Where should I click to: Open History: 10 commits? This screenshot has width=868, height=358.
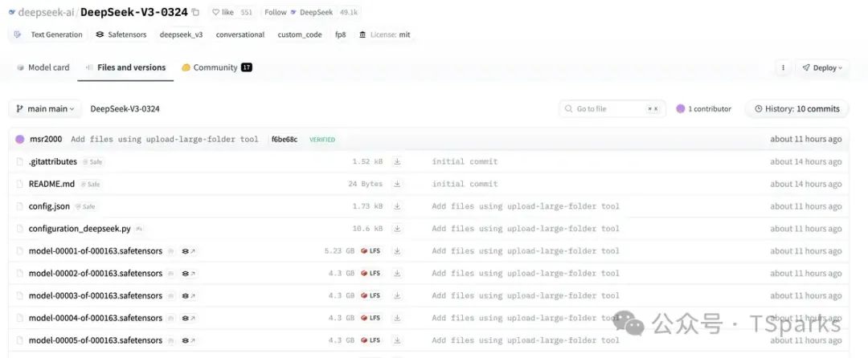[797, 109]
